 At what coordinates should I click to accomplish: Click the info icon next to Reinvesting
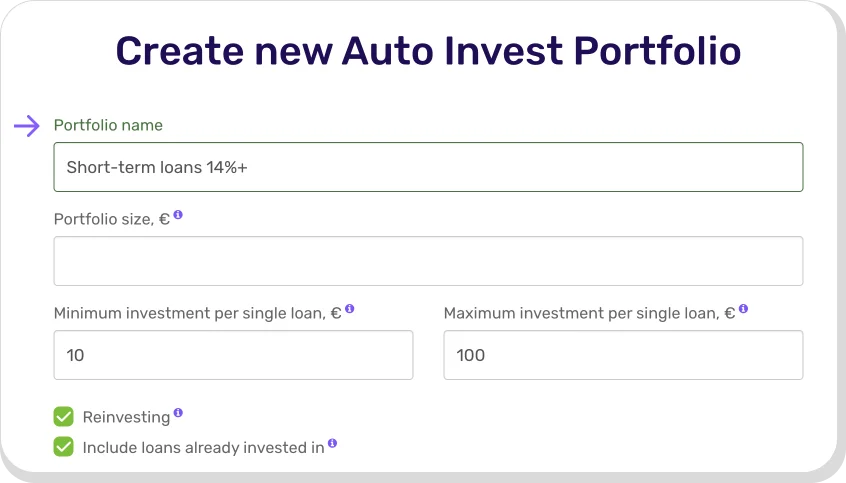click(x=178, y=412)
